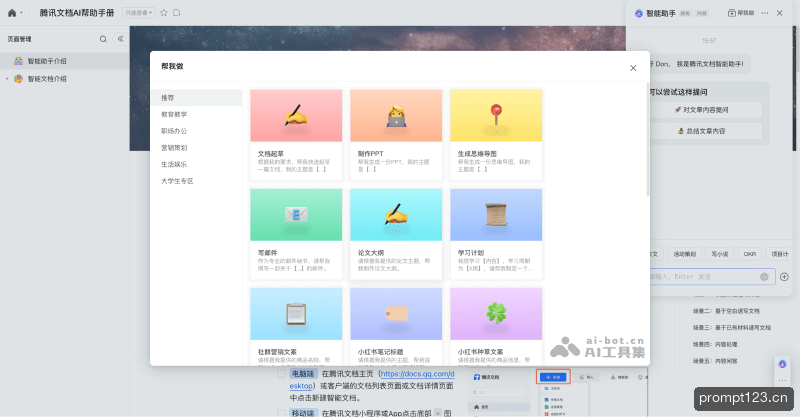
Task: Click the 页面管理 sidebar heading
Action: pyautogui.click(x=19, y=39)
